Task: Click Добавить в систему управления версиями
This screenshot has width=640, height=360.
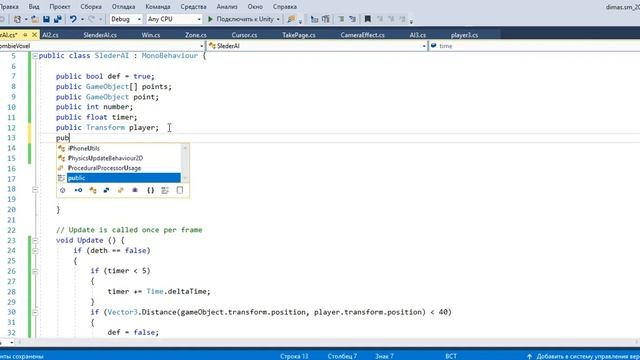Action: (588, 356)
